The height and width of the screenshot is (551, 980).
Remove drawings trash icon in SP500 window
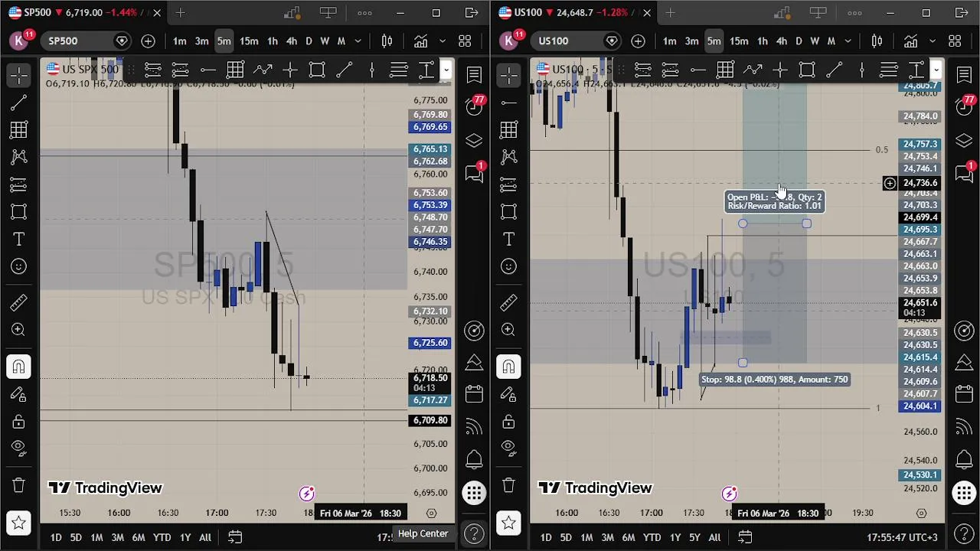pos(19,485)
